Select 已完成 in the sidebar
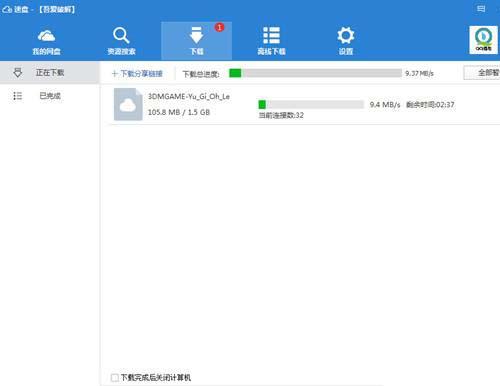The image size is (500, 386). pos(50,96)
